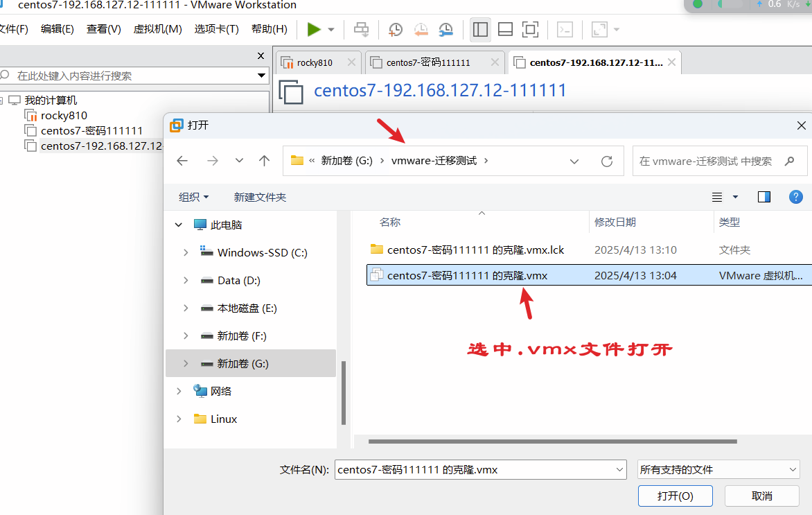Select 我的计算机 tree node
The image size is (812, 515).
click(51, 100)
